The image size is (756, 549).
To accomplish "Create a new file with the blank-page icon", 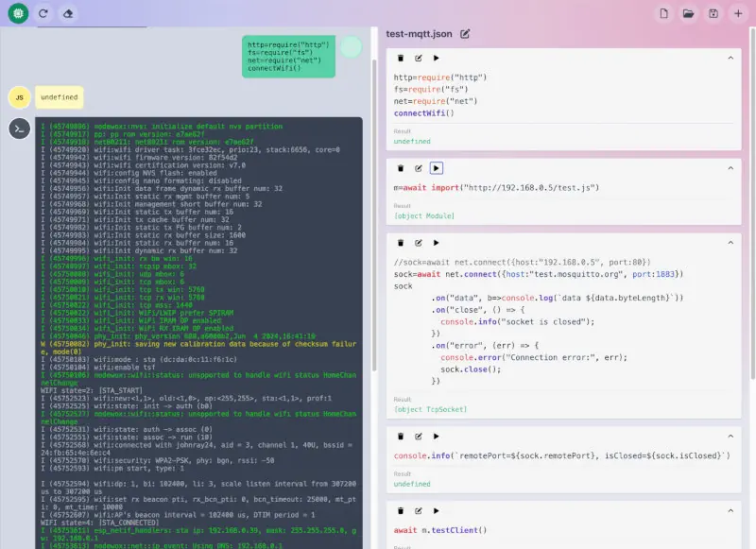I will click(x=664, y=14).
